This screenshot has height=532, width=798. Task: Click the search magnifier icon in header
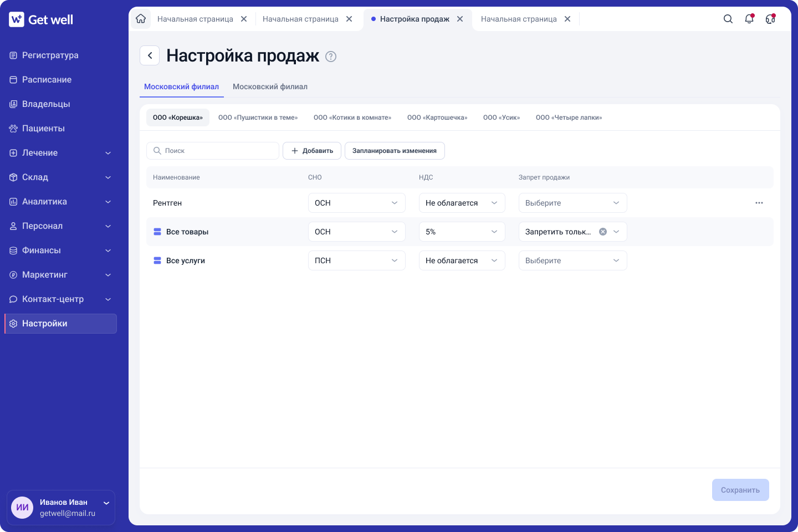(728, 19)
